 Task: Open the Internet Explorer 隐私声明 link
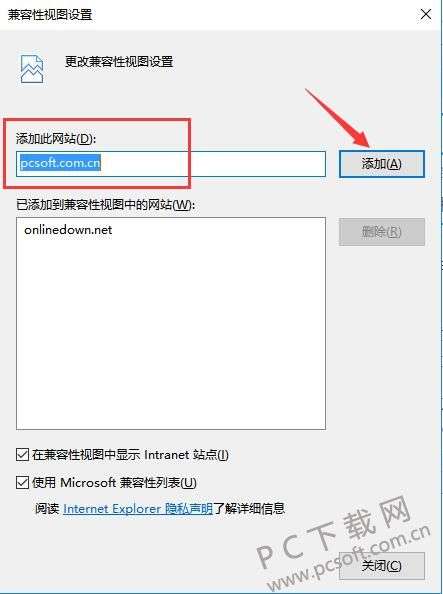(138, 508)
